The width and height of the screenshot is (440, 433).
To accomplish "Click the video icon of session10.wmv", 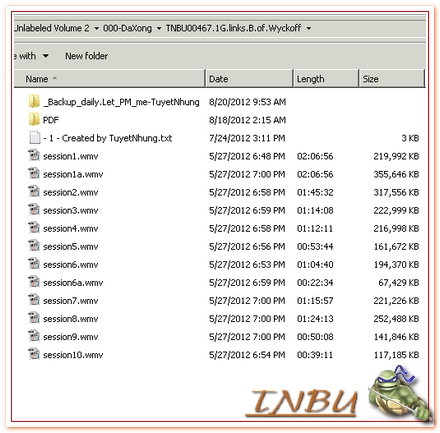I will pos(34,354).
